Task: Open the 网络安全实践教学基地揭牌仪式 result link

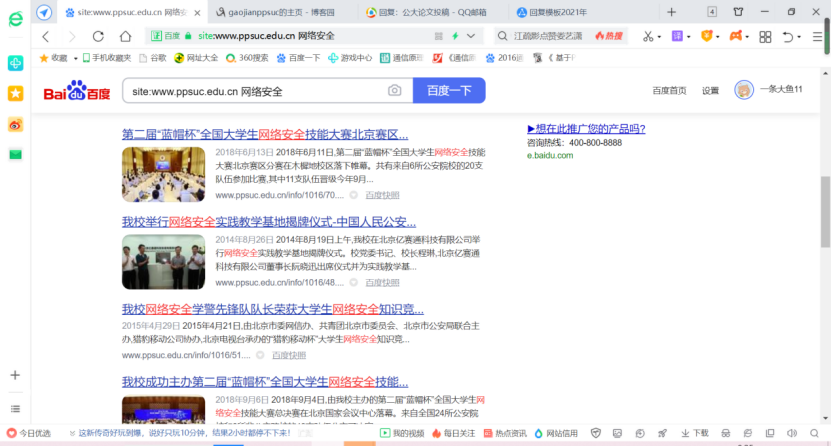Action: pyautogui.click(x=269, y=221)
